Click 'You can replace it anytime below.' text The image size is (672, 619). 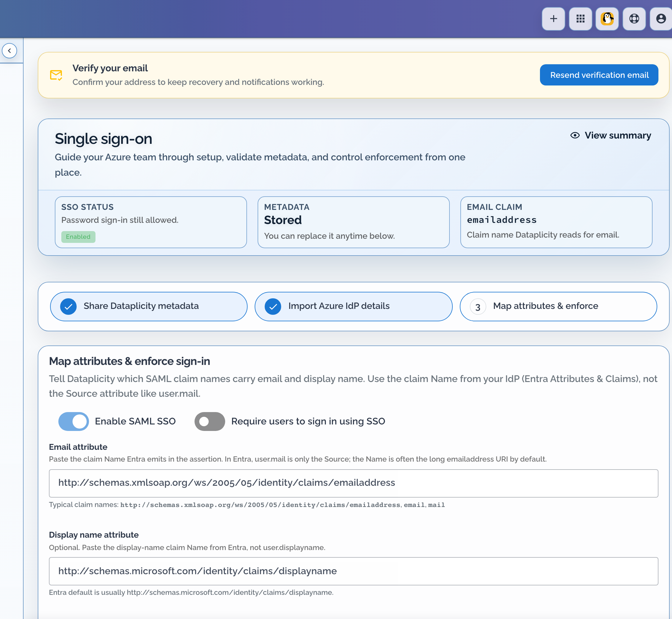tap(329, 236)
